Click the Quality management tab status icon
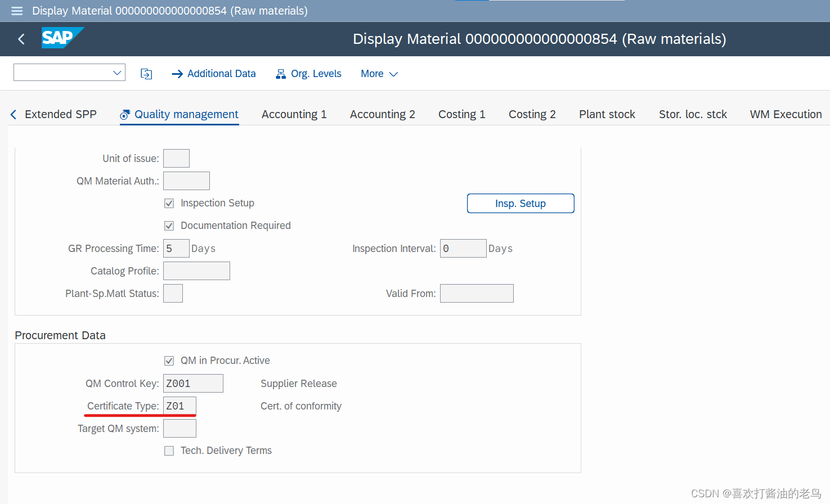 [124, 114]
